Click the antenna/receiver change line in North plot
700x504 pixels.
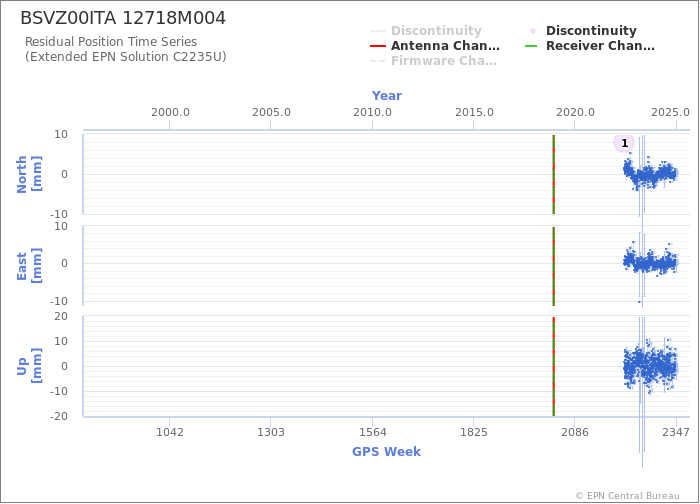coord(554,174)
